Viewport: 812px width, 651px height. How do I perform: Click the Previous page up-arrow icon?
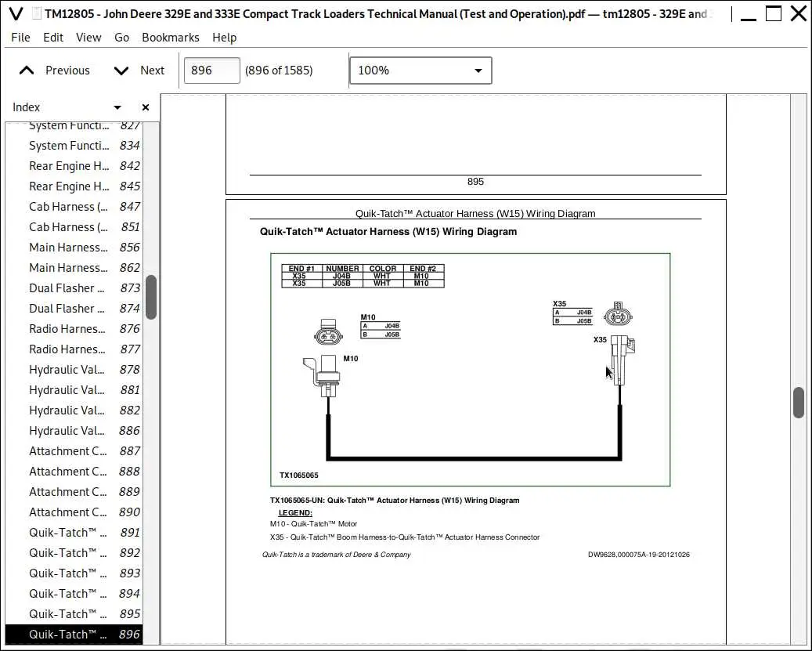tap(27, 71)
